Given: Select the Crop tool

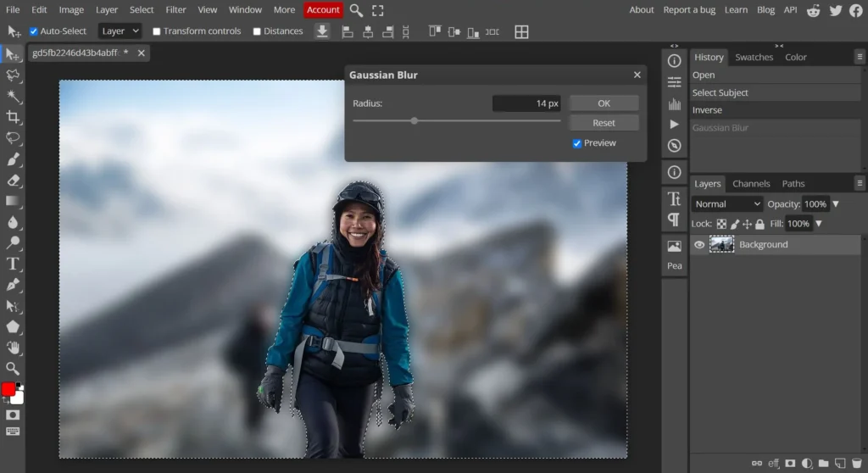Looking at the screenshot, I should coord(13,117).
